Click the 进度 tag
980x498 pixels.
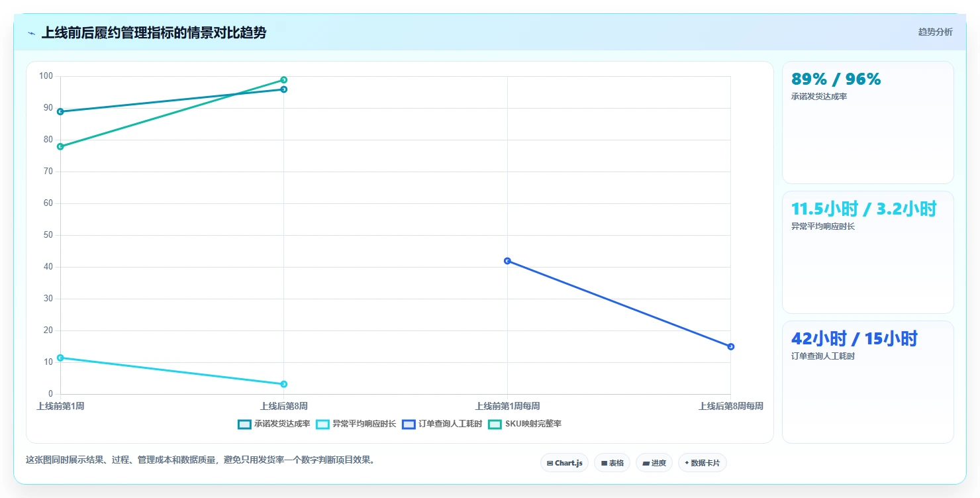click(654, 463)
